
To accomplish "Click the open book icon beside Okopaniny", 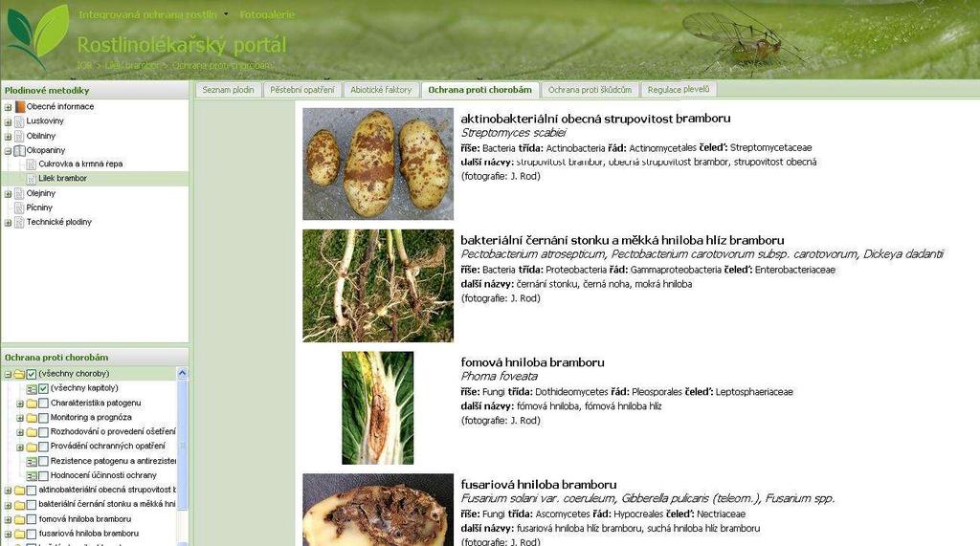I will [19, 150].
